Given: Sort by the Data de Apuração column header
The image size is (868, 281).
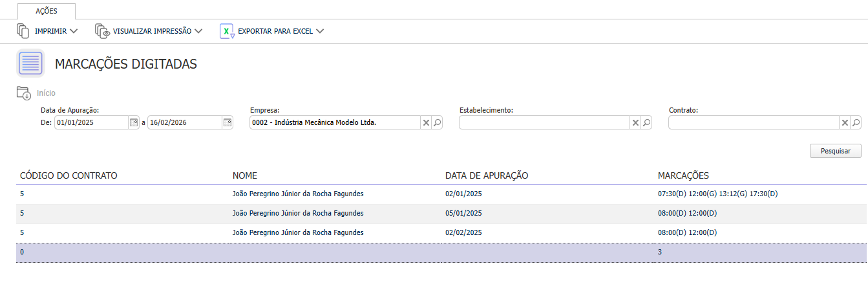Looking at the screenshot, I should 487,175.
